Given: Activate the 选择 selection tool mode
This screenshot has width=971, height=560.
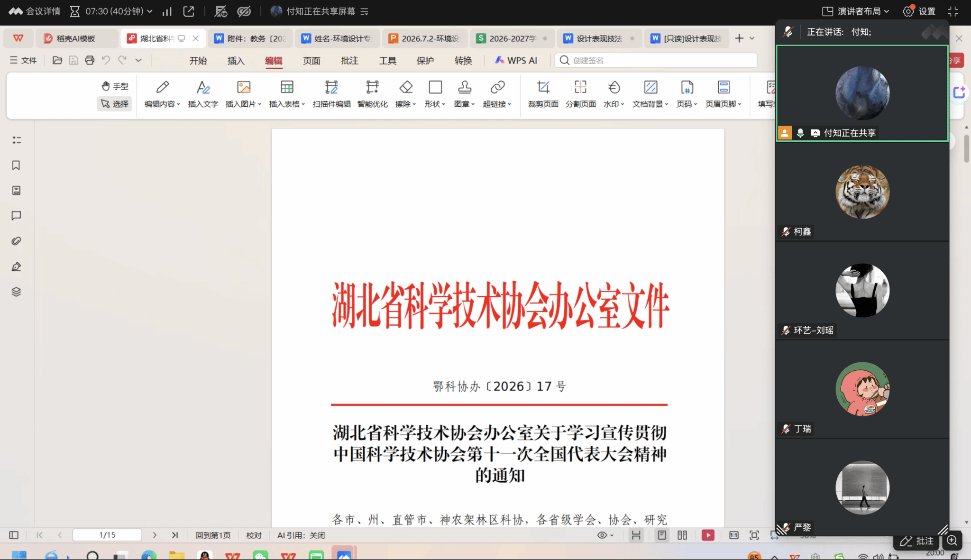Looking at the screenshot, I should 115,104.
